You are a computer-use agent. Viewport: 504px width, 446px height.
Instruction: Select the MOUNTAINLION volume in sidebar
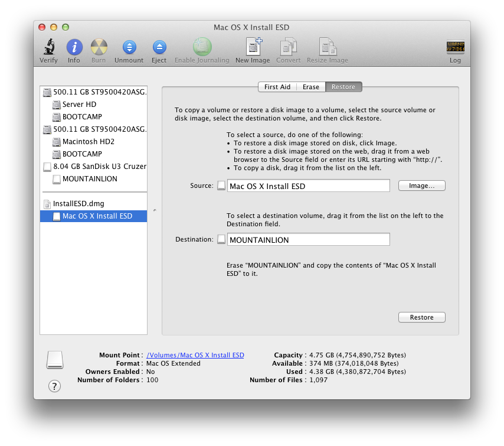coord(89,179)
